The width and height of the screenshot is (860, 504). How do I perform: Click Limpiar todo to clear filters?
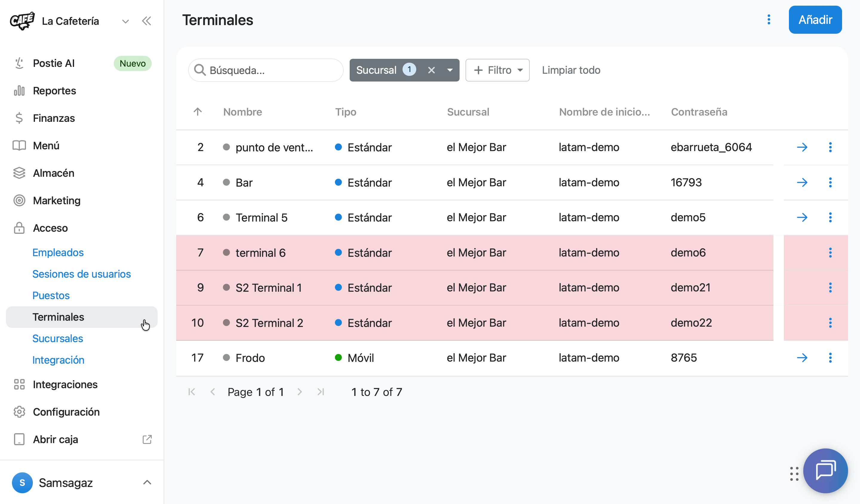[x=571, y=70]
